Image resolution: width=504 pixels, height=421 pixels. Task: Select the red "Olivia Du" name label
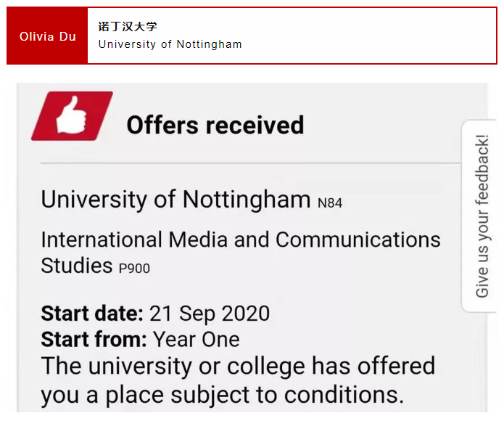pyautogui.click(x=48, y=36)
